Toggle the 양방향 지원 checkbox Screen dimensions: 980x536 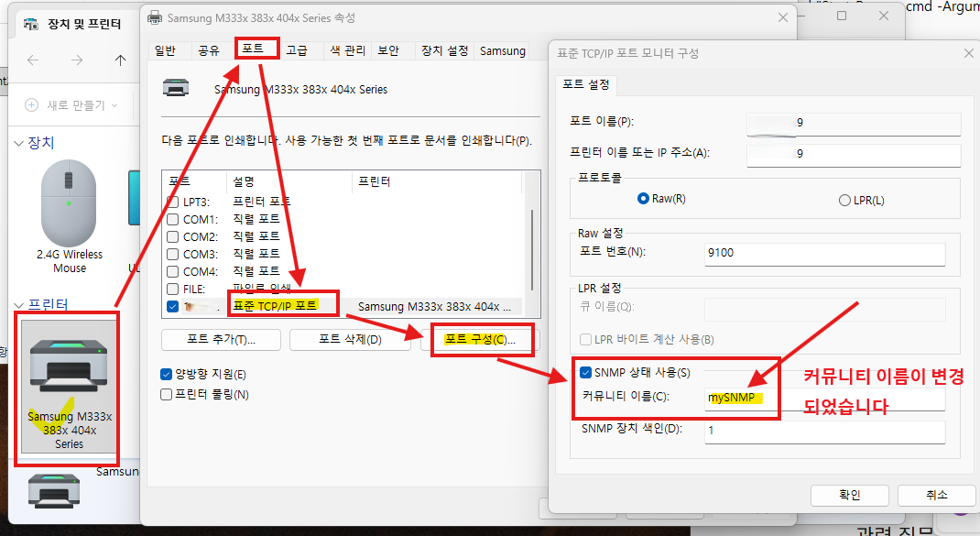coord(167,374)
